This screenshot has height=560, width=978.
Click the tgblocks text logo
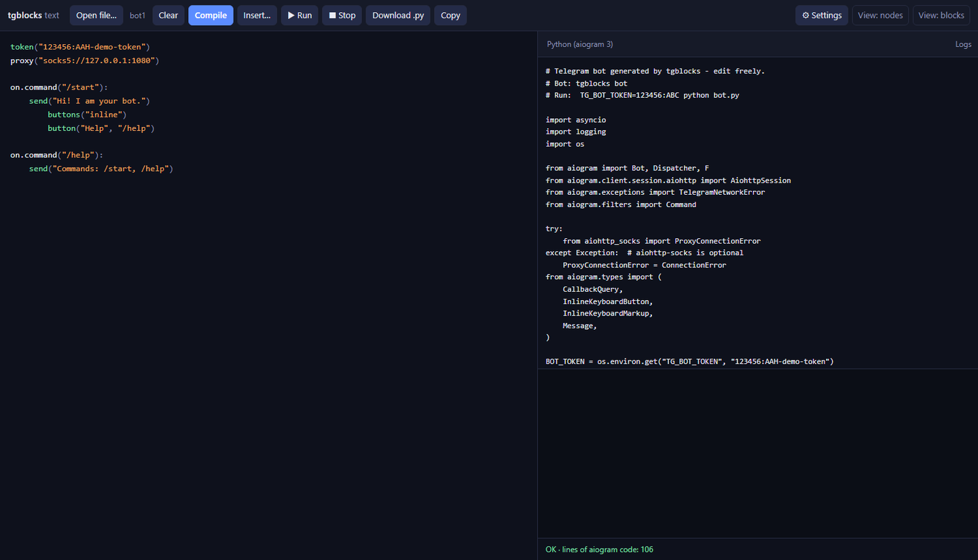pos(33,15)
